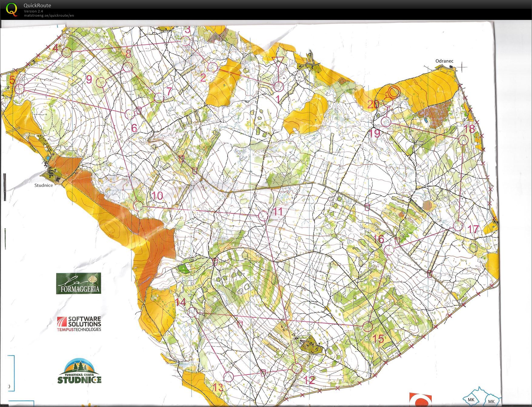Click the Turistická chata Studnice logo

tap(79, 371)
